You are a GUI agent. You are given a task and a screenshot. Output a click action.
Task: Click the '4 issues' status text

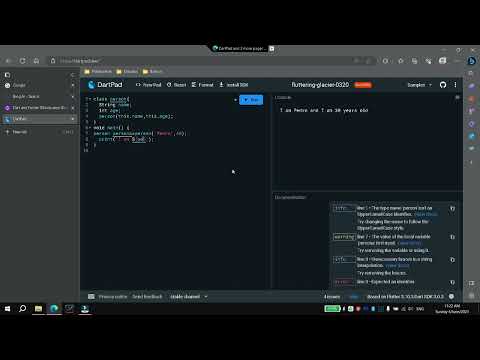click(x=332, y=297)
